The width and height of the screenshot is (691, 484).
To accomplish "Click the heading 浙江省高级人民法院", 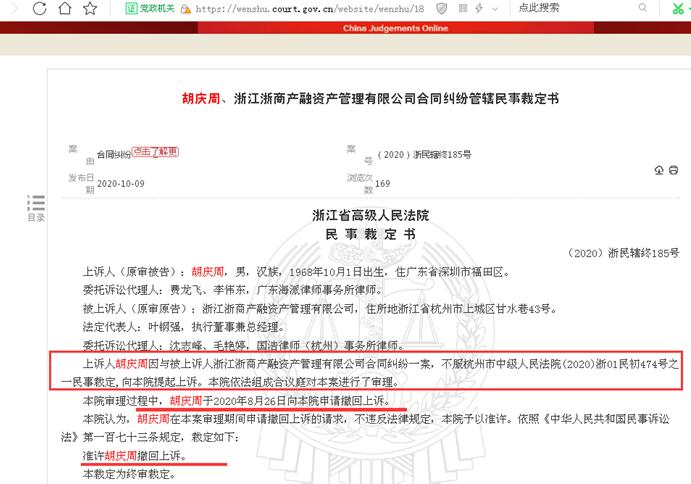I will [371, 216].
